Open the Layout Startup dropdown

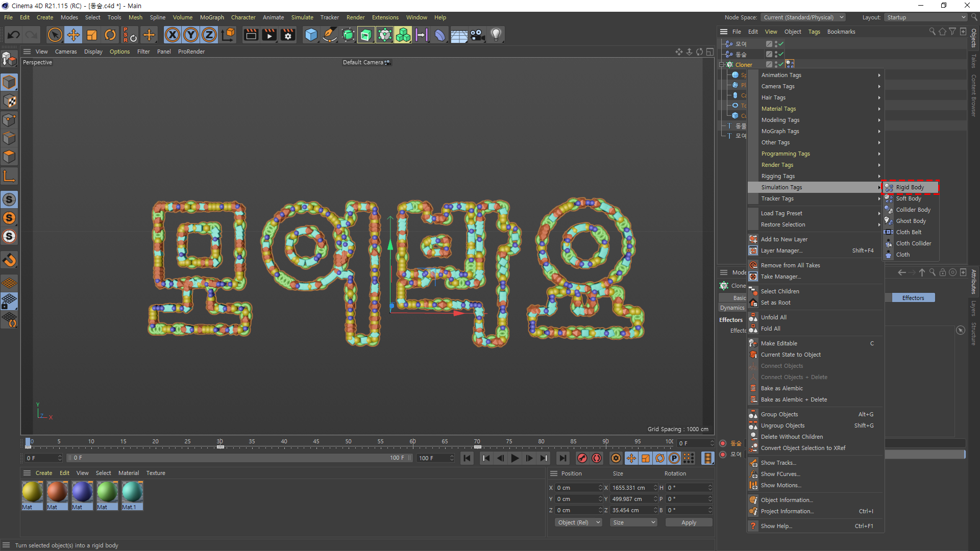tap(926, 17)
